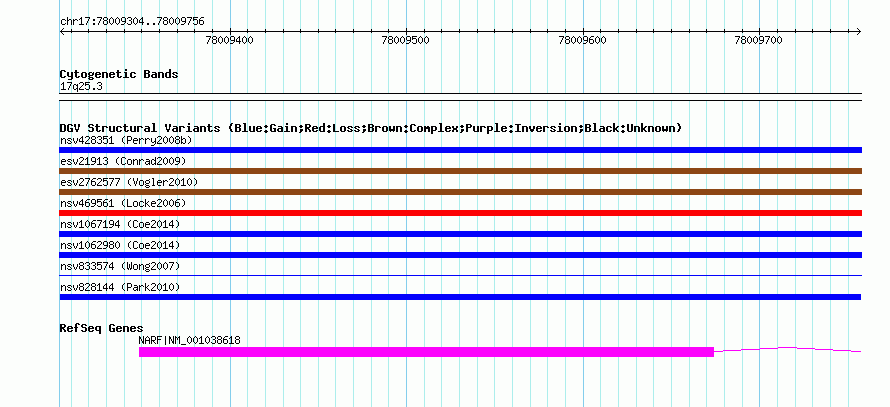Click the brown bar under esv2762577
890x407 pixels.
click(x=460, y=192)
